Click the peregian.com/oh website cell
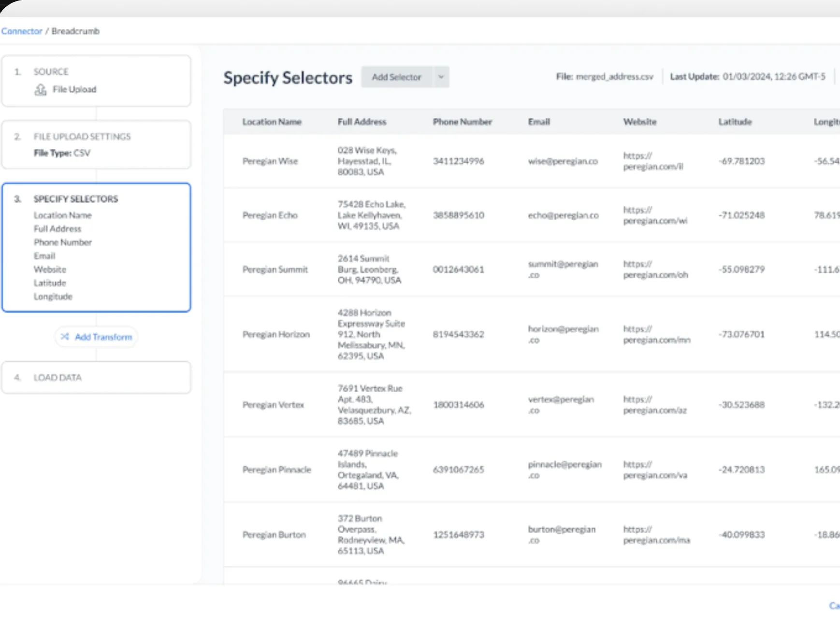The width and height of the screenshot is (840, 624). [x=655, y=269]
